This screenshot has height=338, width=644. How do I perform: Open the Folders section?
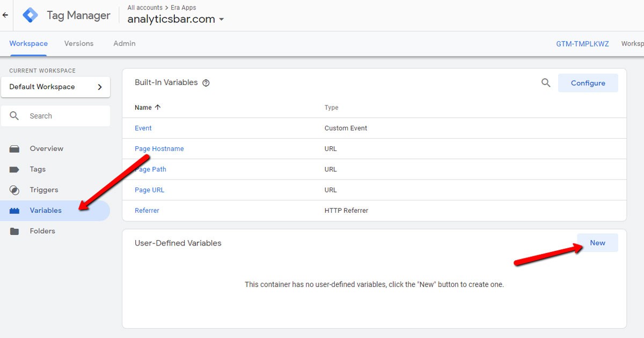tap(41, 231)
